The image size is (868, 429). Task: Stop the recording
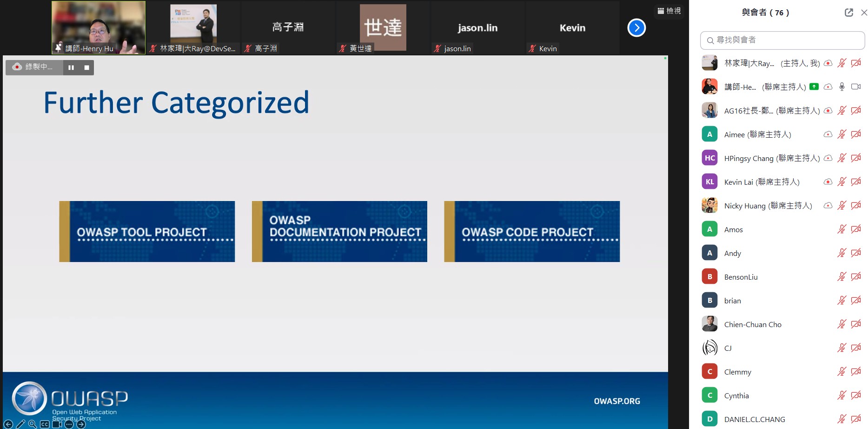86,67
